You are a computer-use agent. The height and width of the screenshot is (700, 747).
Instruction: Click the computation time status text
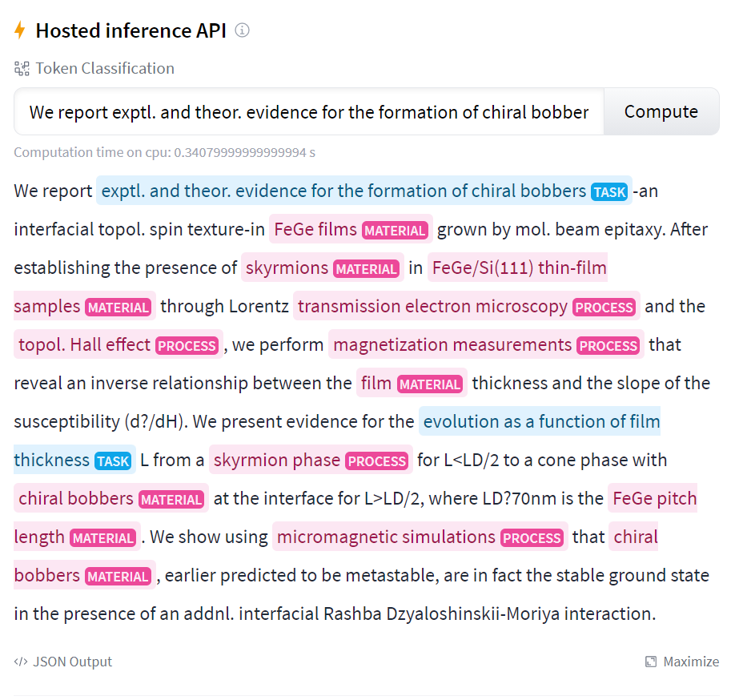pyautogui.click(x=165, y=152)
